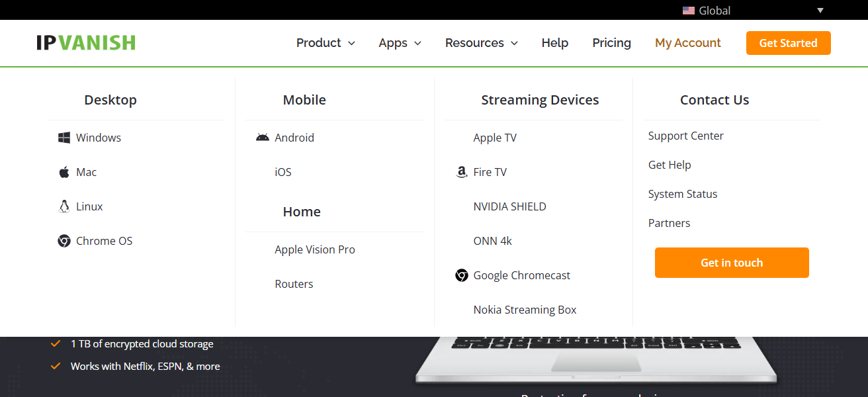Click the Linux penguin icon

(64, 206)
